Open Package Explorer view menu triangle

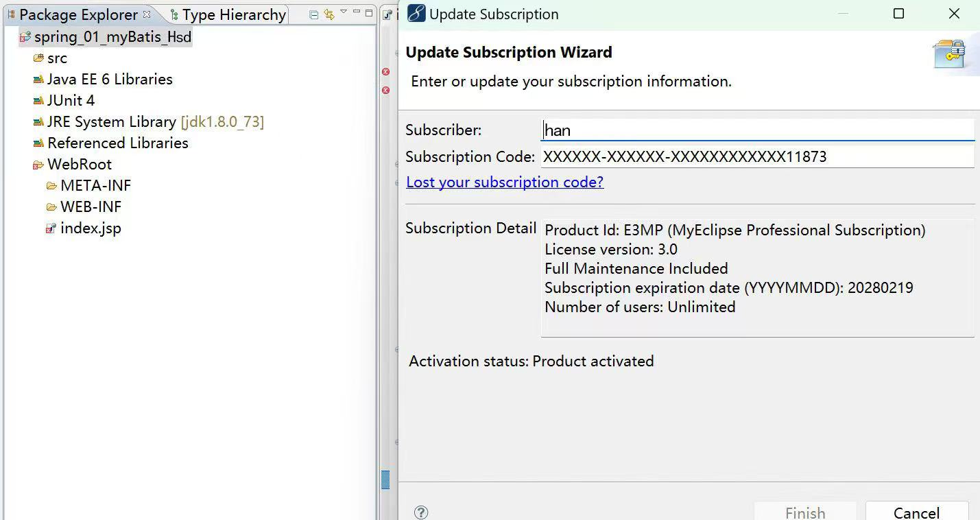coord(344,12)
